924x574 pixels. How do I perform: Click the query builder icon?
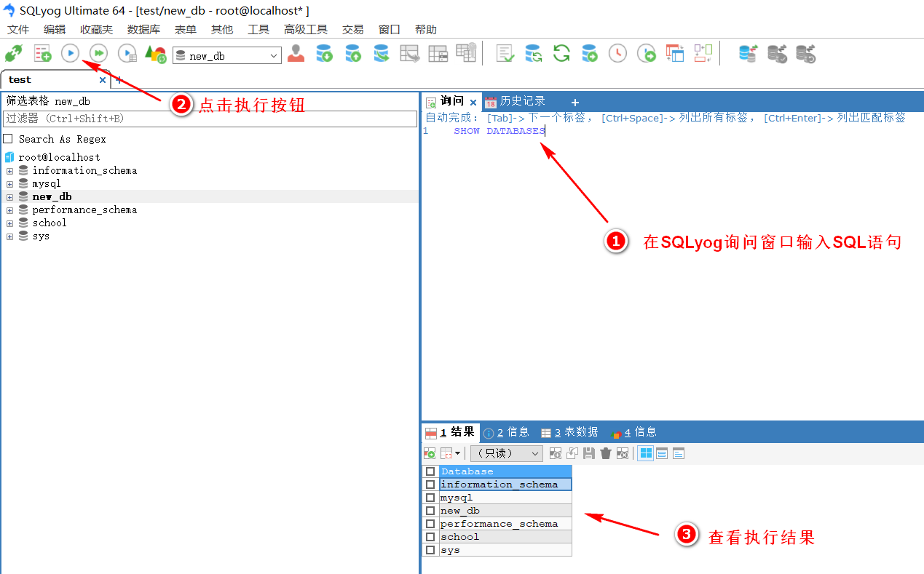675,53
